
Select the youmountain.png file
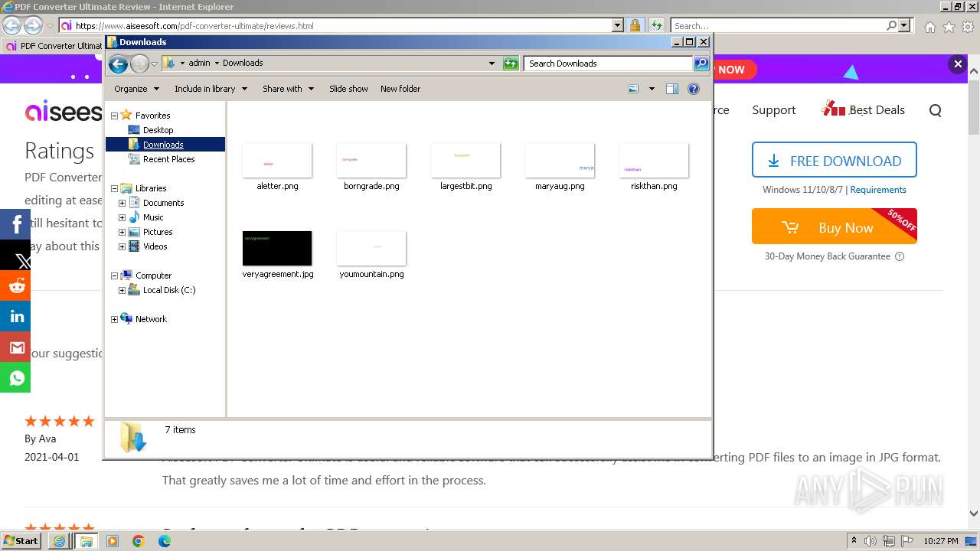click(x=371, y=254)
